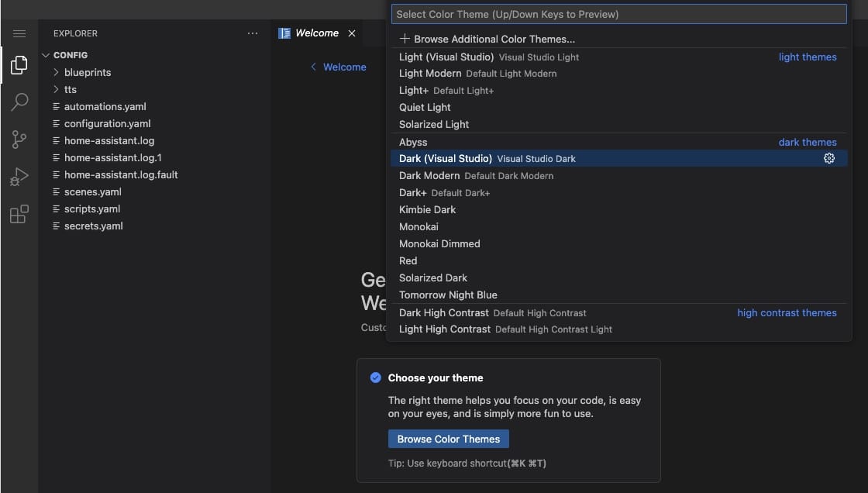Select the Light High Contrast theme
868x493 pixels.
pos(619,329)
